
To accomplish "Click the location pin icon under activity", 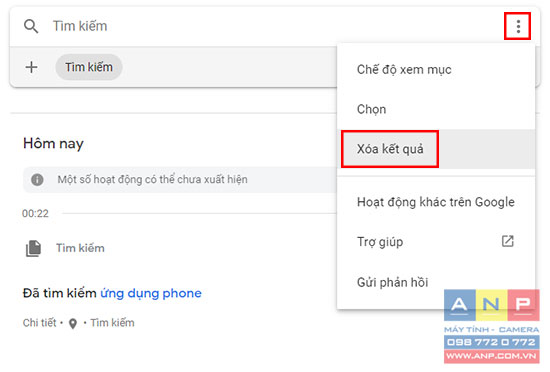I will (73, 324).
